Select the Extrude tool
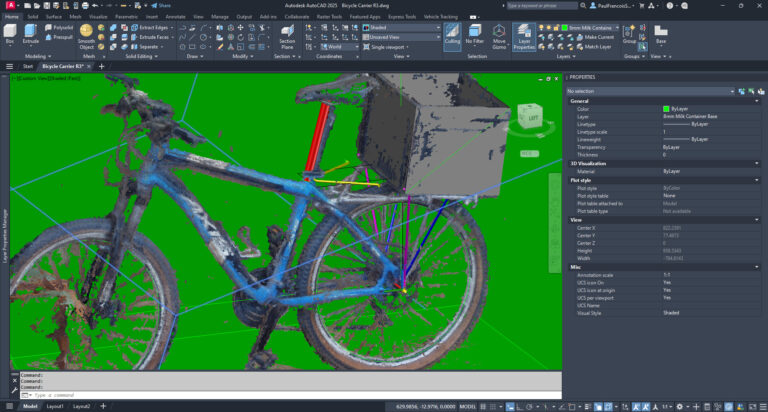 (30, 34)
